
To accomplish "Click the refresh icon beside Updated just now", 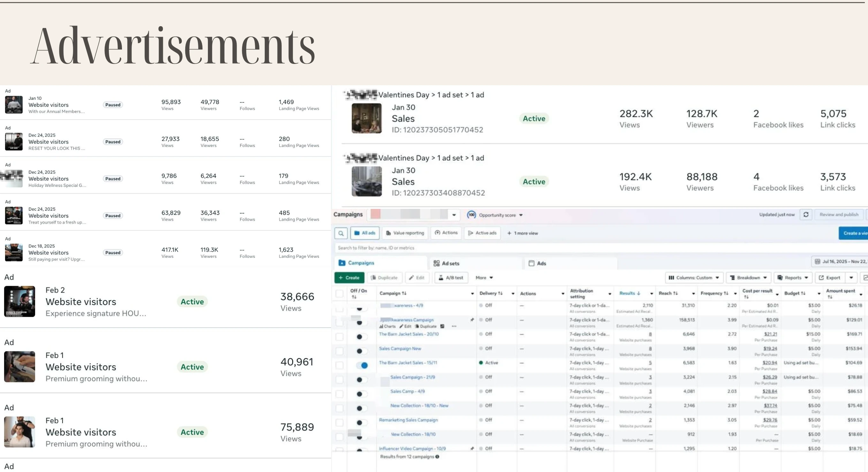I will tap(806, 215).
